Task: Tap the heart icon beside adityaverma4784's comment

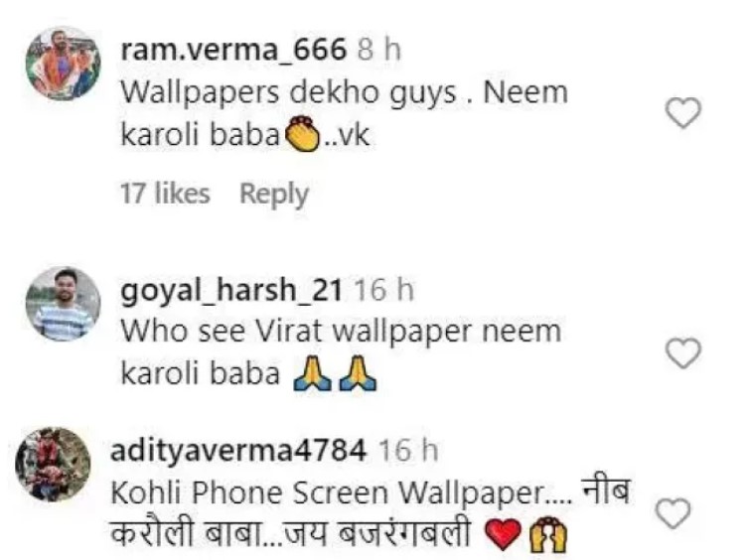Action: [673, 513]
